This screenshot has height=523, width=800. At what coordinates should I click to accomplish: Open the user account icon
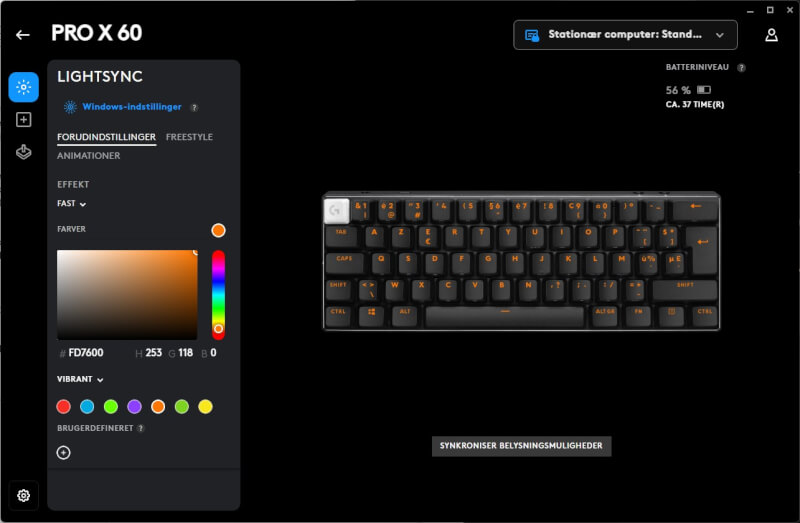click(x=771, y=35)
